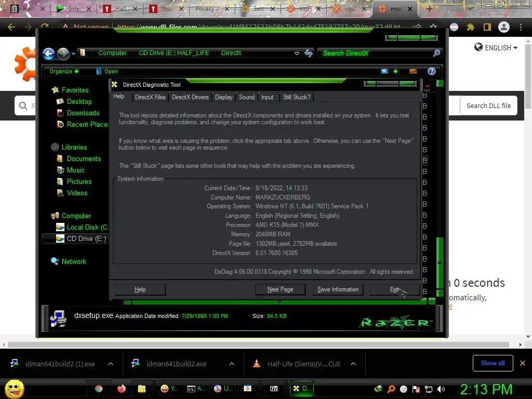Open the Still Stuck? tab
532x399 pixels.
297,97
